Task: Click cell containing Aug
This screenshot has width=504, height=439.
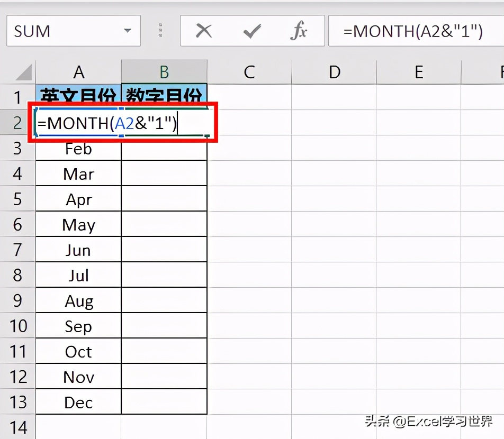Action: tap(78, 300)
